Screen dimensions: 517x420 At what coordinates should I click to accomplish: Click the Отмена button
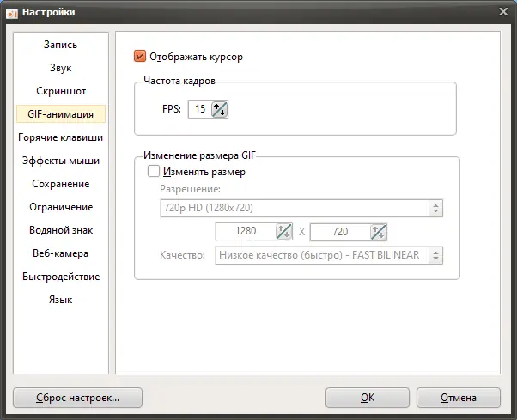[458, 398]
